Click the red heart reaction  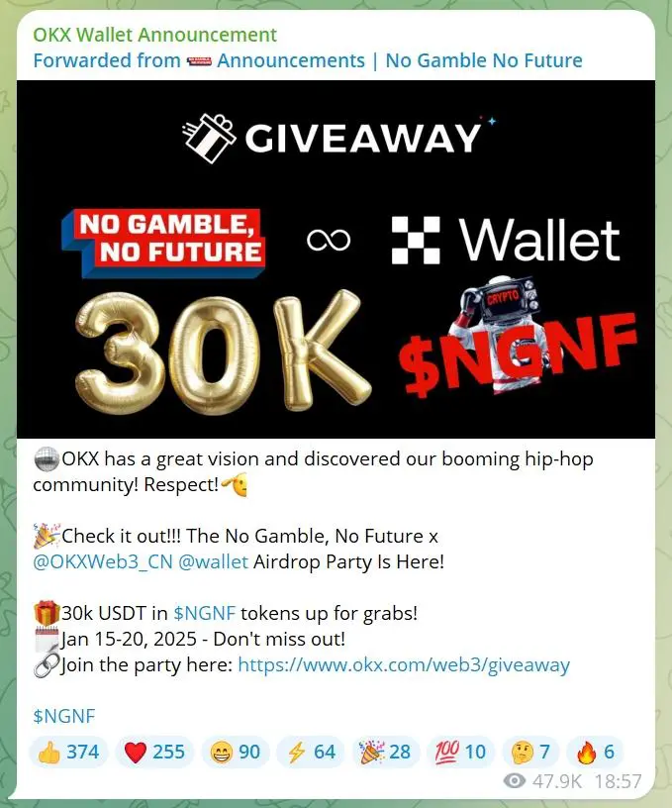click(154, 752)
